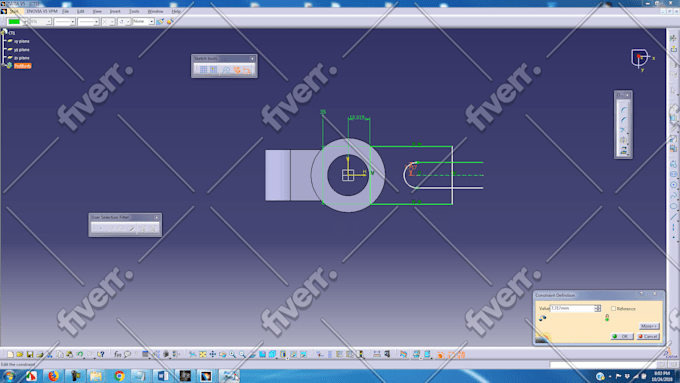680x383 pixels.
Task: Click Cancel in Constraint Definition
Action: [x=648, y=336]
